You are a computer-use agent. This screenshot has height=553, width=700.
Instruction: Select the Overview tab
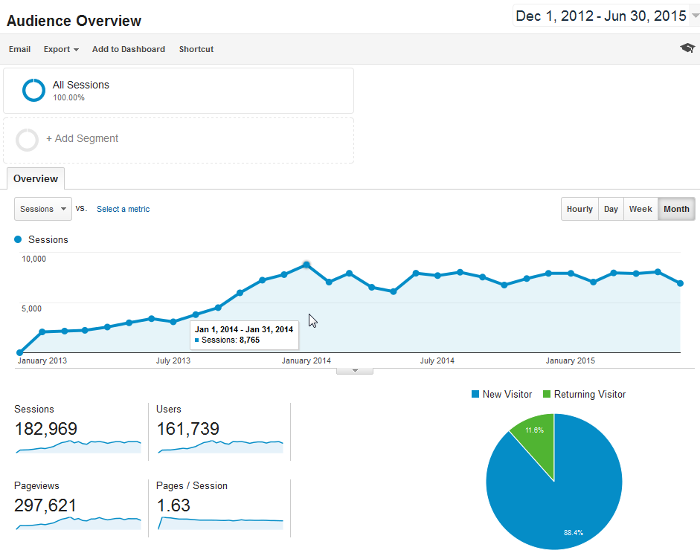pyautogui.click(x=35, y=179)
